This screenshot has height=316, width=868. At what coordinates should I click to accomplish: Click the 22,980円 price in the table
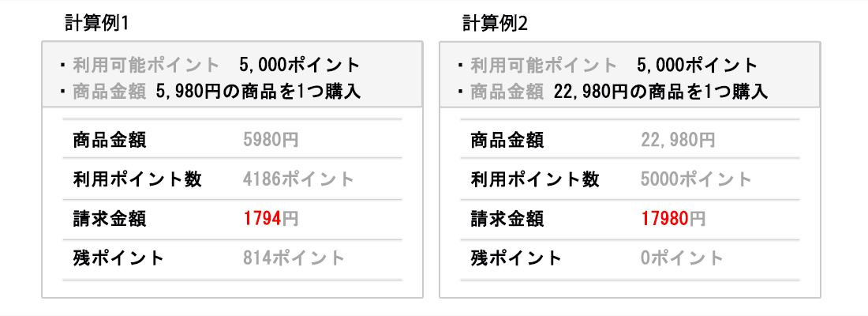click(678, 141)
